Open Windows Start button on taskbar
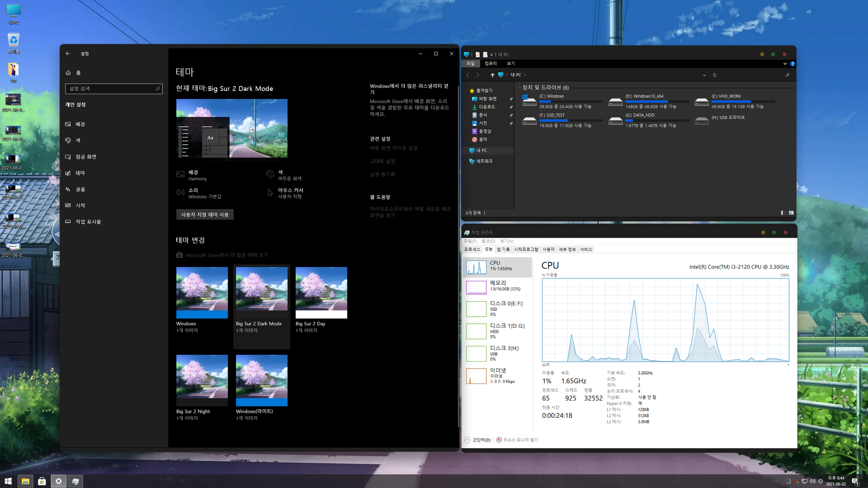 (x=8, y=481)
